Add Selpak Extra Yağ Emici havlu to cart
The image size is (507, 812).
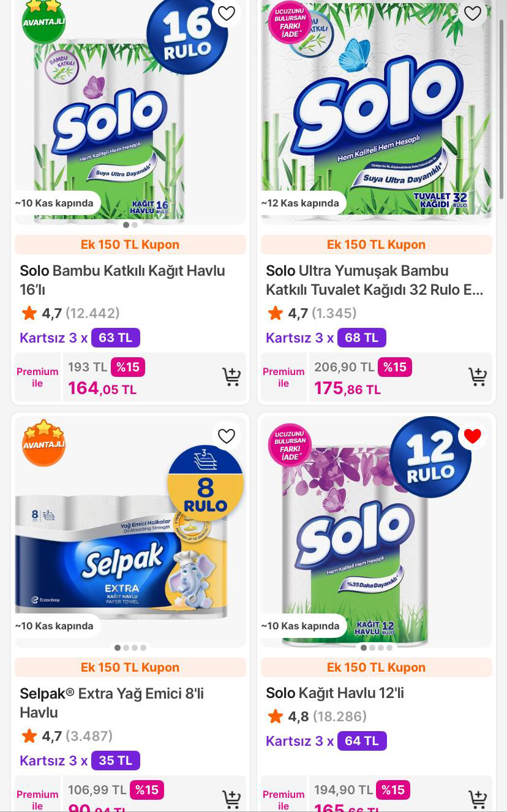tap(231, 799)
